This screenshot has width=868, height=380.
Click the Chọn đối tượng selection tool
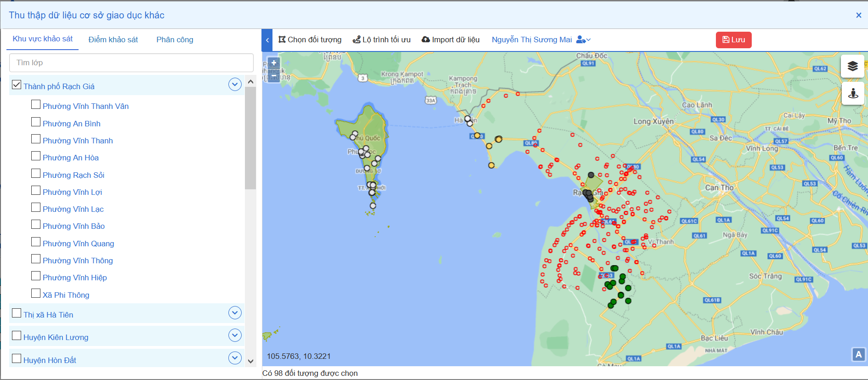click(310, 40)
